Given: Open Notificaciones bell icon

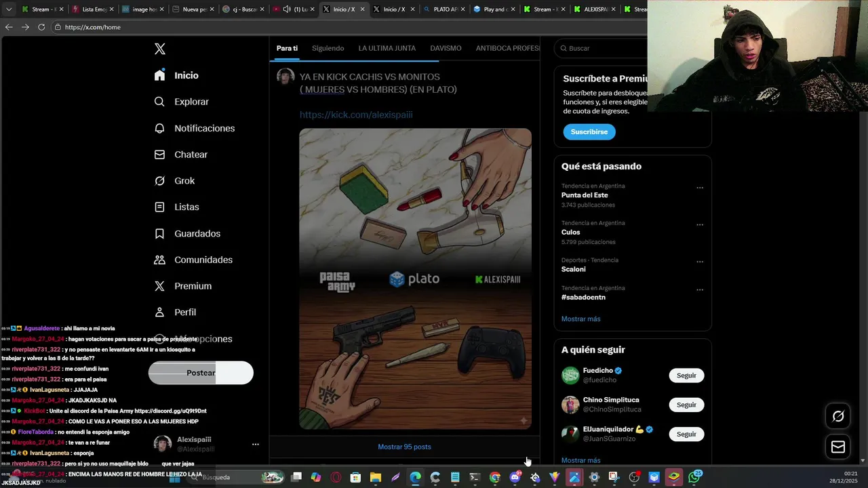Looking at the screenshot, I should [x=159, y=128].
